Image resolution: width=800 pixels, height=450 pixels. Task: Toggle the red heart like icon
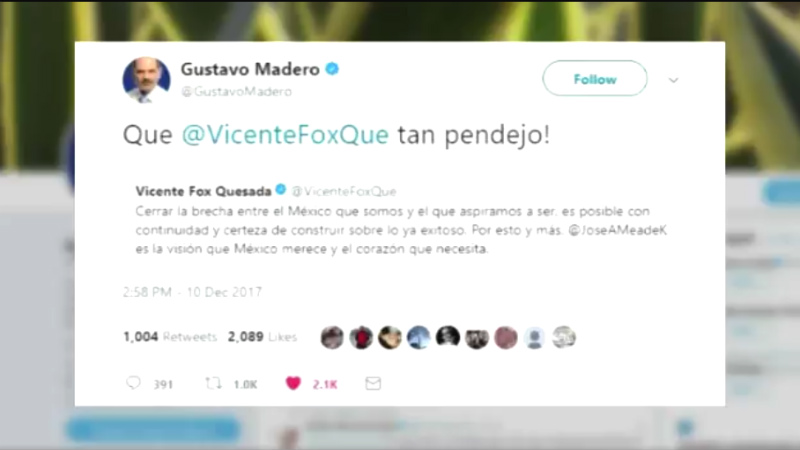click(293, 383)
